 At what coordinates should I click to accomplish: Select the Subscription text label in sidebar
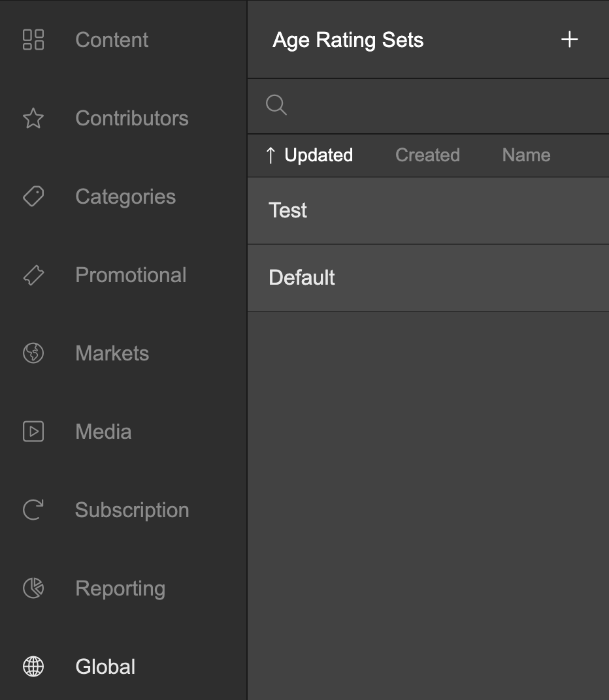[132, 510]
